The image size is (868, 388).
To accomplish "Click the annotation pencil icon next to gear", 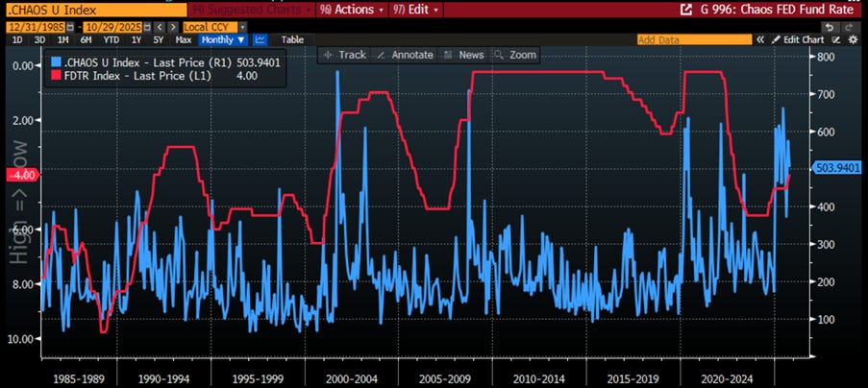I will tap(837, 39).
